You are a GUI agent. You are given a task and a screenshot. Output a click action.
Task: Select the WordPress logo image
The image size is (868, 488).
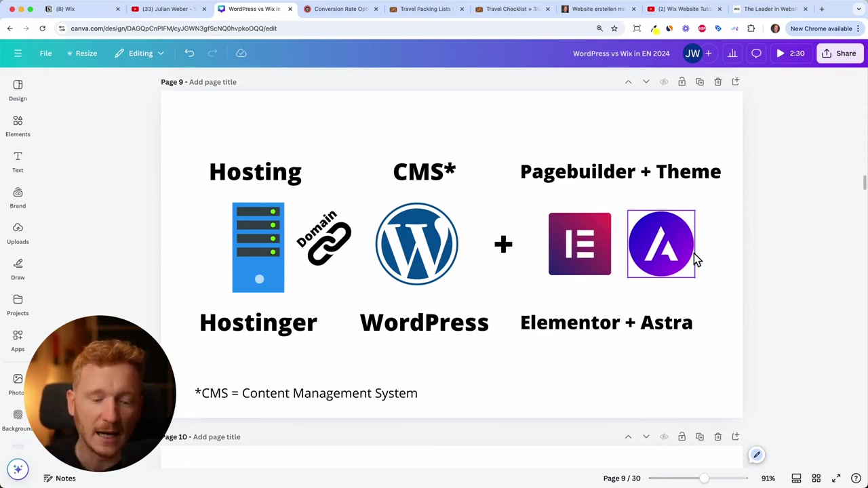point(417,244)
